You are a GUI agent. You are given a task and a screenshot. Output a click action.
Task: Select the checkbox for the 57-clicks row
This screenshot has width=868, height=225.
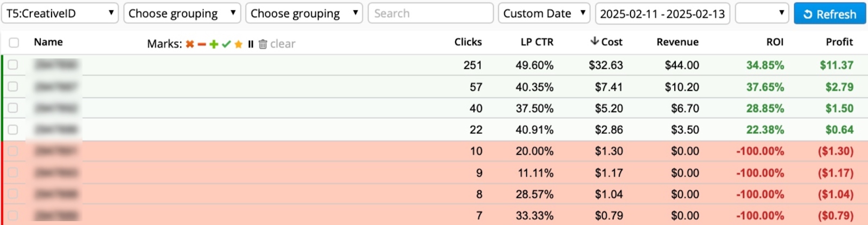coord(13,87)
